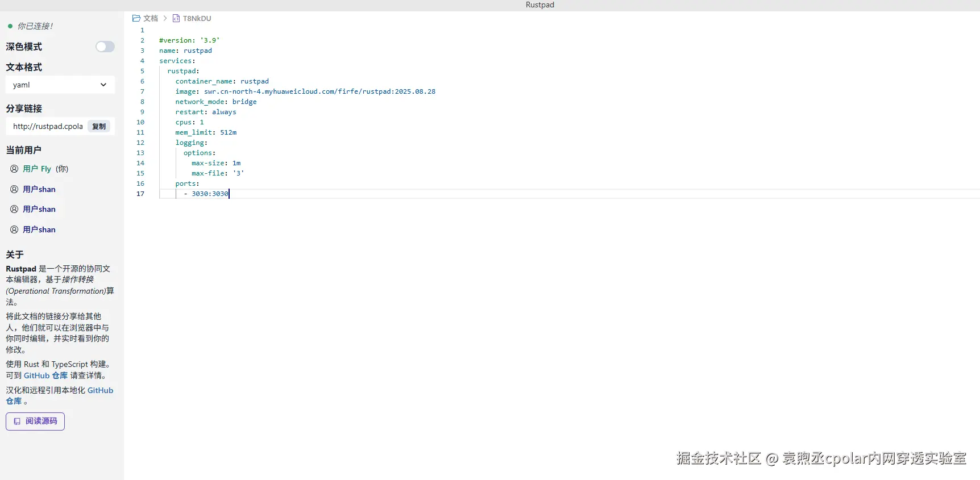Click the 'mem_limit: 512m' line

tap(206, 132)
